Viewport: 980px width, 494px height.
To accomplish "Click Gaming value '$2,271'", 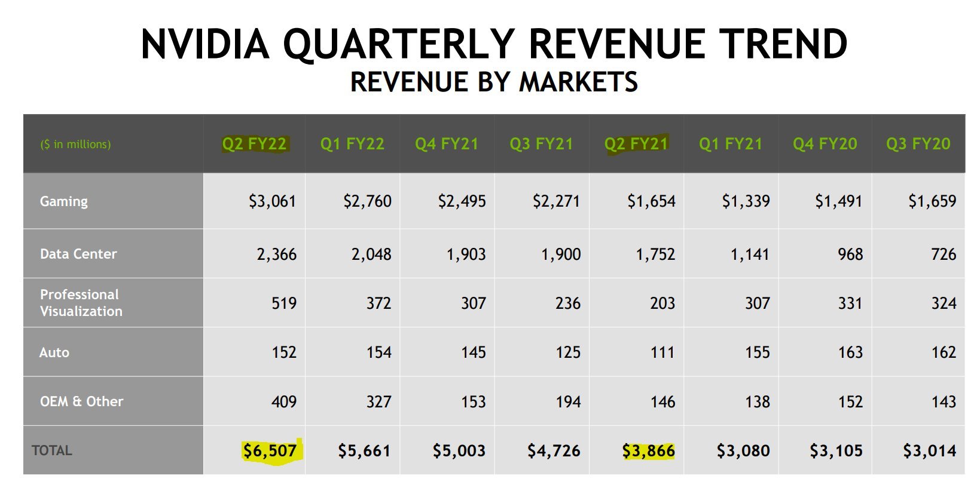I will [x=556, y=201].
